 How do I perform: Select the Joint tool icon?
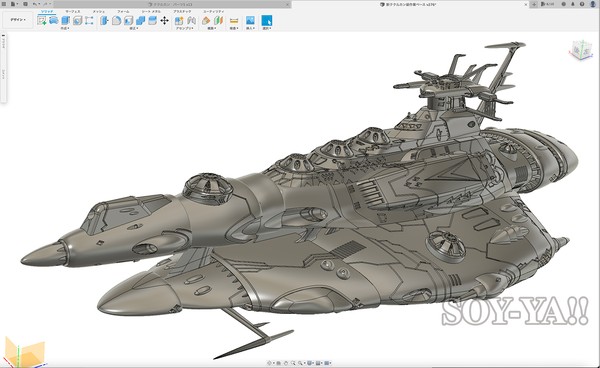[x=191, y=20]
